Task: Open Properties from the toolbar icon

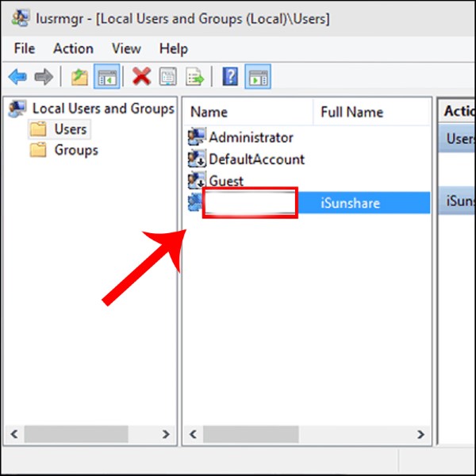Action: [168, 77]
